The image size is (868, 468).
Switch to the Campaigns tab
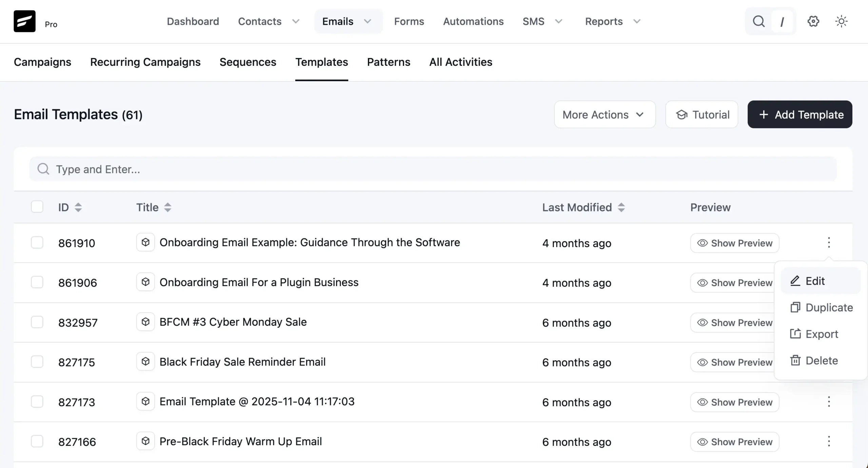point(42,62)
